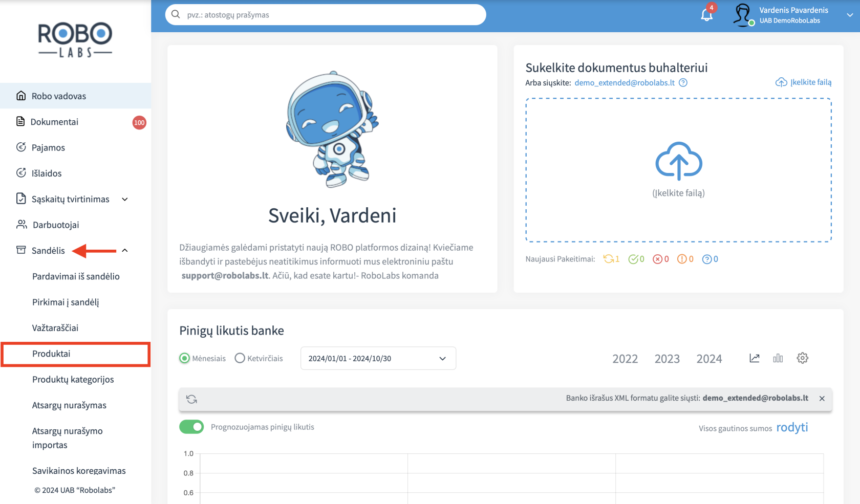This screenshot has width=860, height=504.
Task: Click the Pinigų likutis banke heading
Action: (x=231, y=331)
